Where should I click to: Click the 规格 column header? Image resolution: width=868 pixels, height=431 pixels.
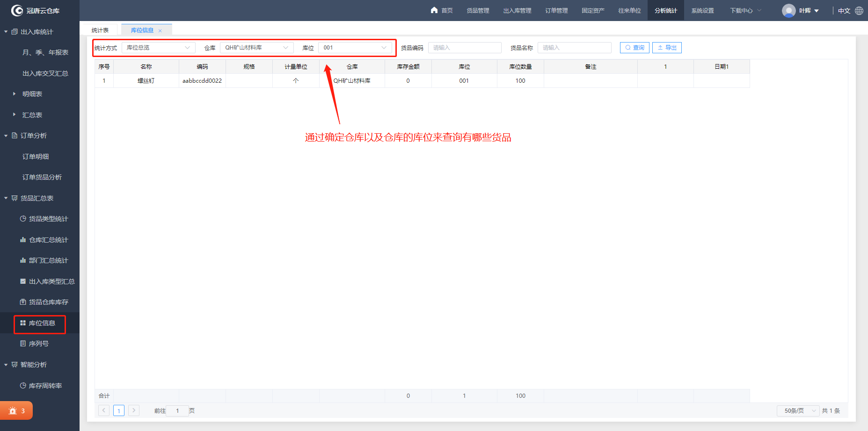249,67
